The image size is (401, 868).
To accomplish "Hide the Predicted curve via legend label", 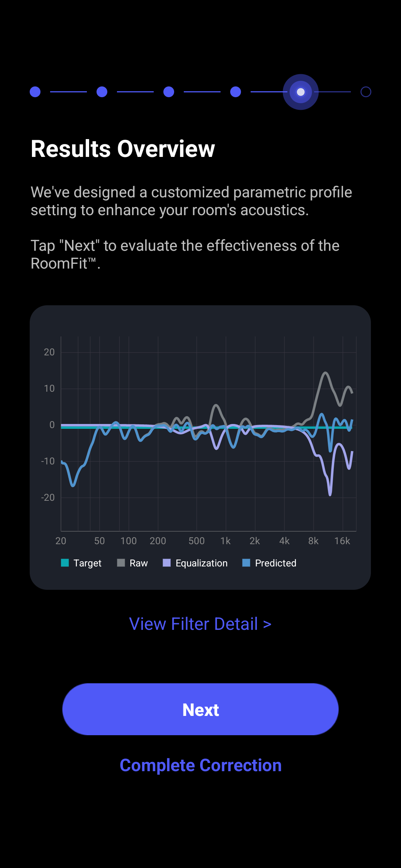I will [276, 563].
